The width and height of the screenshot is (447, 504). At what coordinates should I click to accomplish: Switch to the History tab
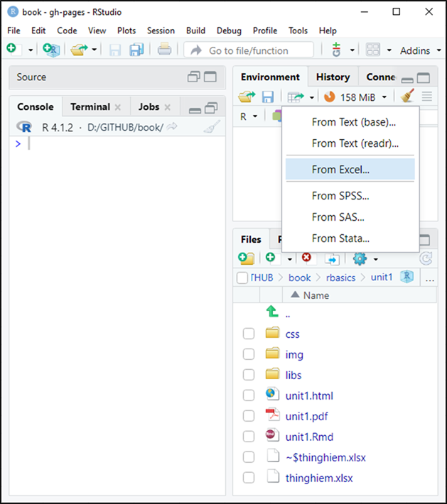[333, 77]
